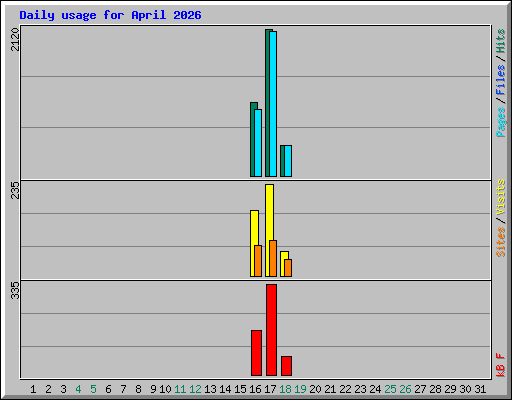Click day 1 on the x-axis
Image resolution: width=512 pixels, height=400 pixels.
coord(33,389)
